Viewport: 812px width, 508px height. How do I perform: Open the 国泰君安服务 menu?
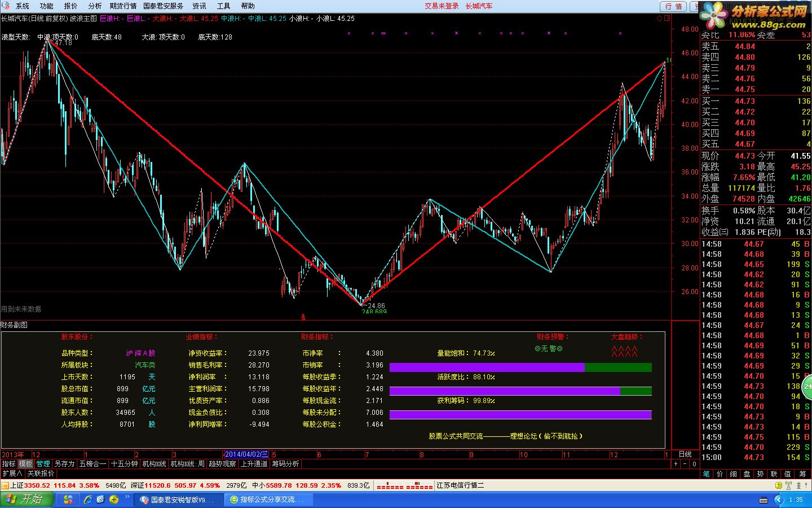pos(163,6)
